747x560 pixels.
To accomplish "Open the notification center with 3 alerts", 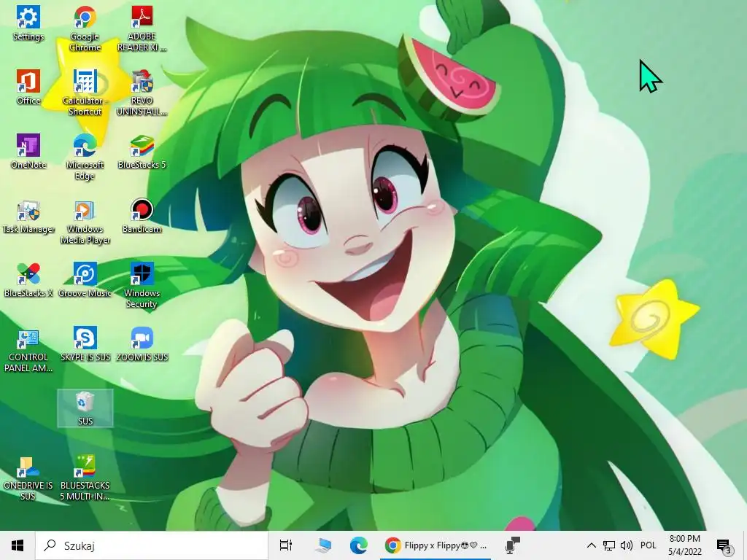I will tap(724, 546).
